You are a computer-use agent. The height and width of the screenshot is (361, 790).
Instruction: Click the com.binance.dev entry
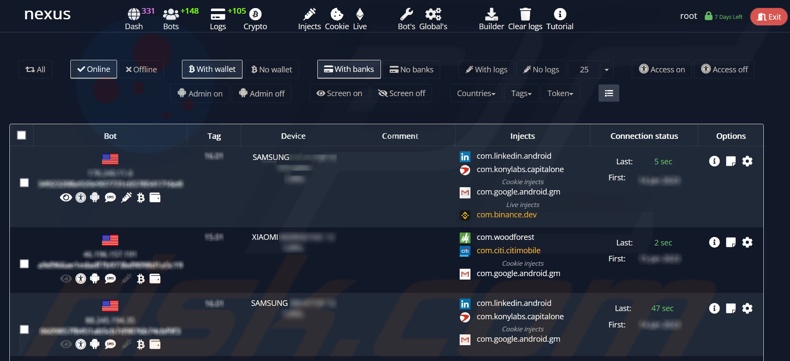pyautogui.click(x=506, y=214)
